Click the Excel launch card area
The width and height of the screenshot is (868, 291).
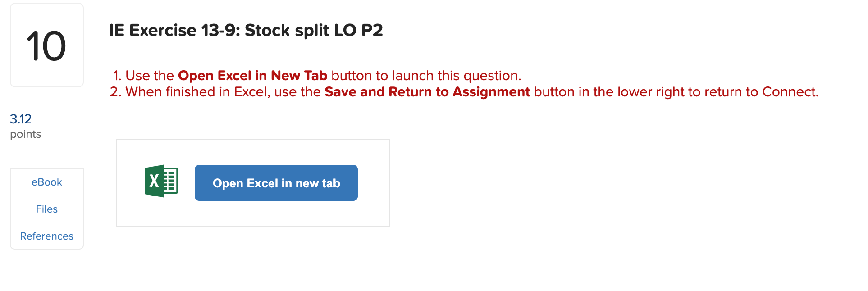pos(253,182)
